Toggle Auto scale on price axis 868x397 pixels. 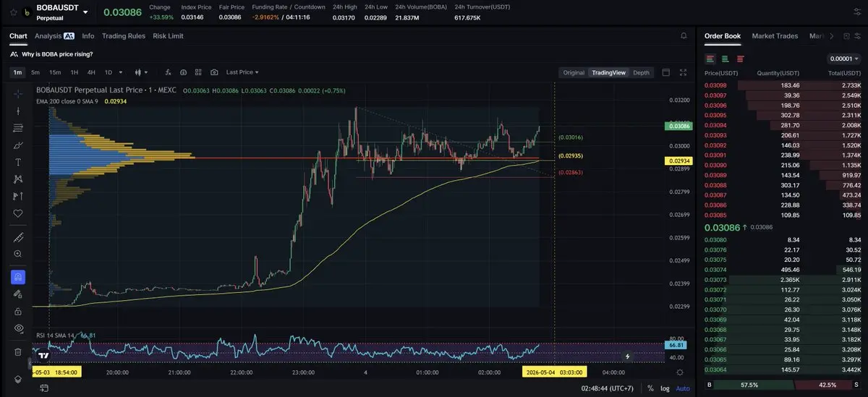coord(683,388)
